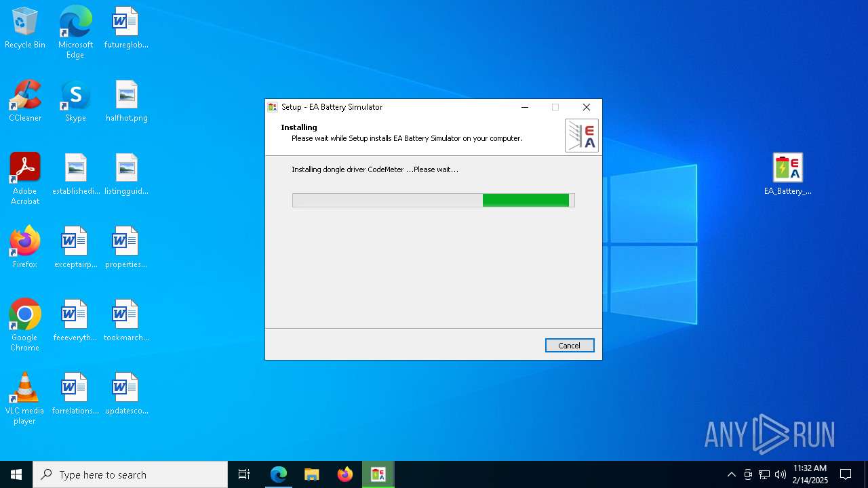Image resolution: width=868 pixels, height=488 pixels.
Task: Select the Google Chrome desktop shortcut
Action: [25, 325]
